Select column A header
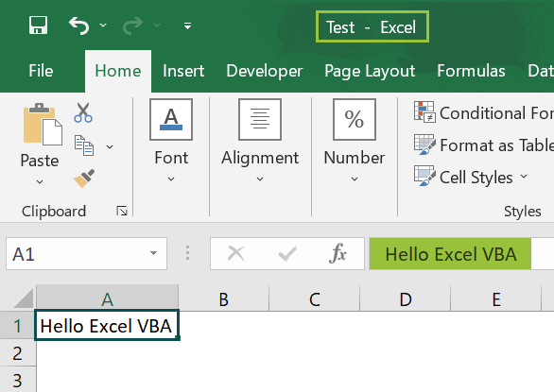 (x=108, y=299)
